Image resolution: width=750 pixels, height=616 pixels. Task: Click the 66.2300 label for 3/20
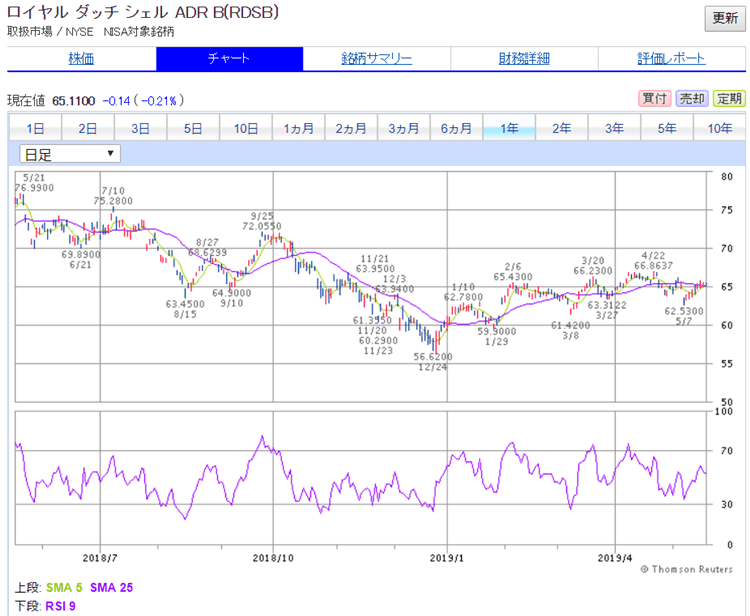(593, 271)
